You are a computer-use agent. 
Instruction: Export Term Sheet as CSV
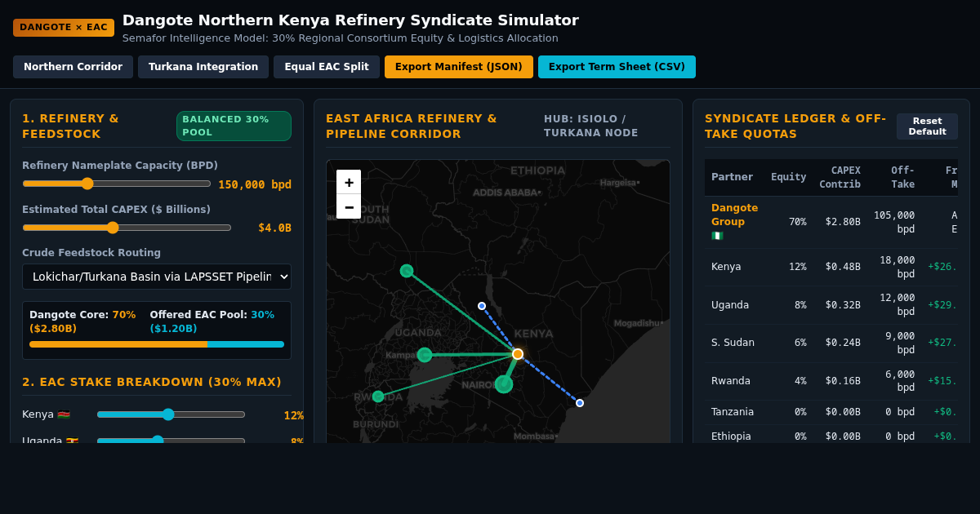pyautogui.click(x=617, y=67)
